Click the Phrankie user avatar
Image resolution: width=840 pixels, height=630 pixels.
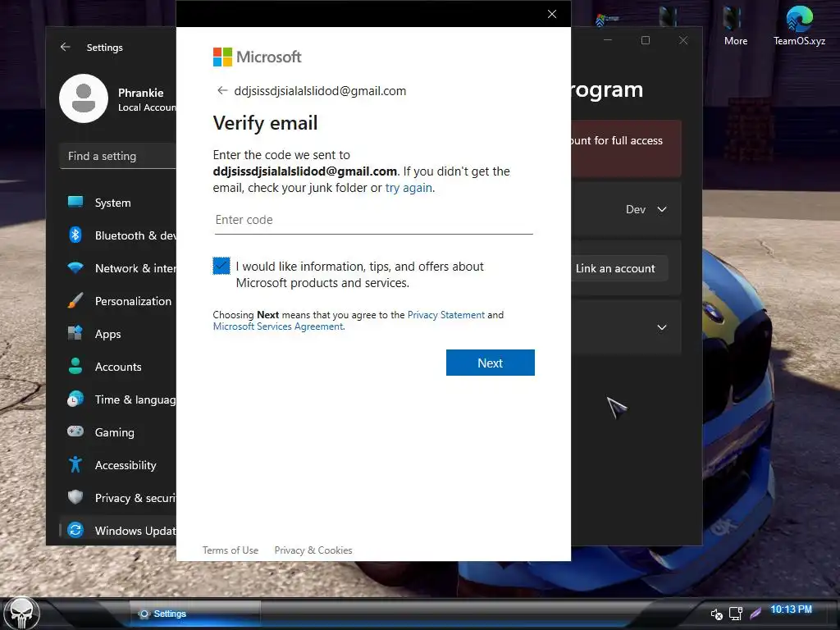(84, 98)
